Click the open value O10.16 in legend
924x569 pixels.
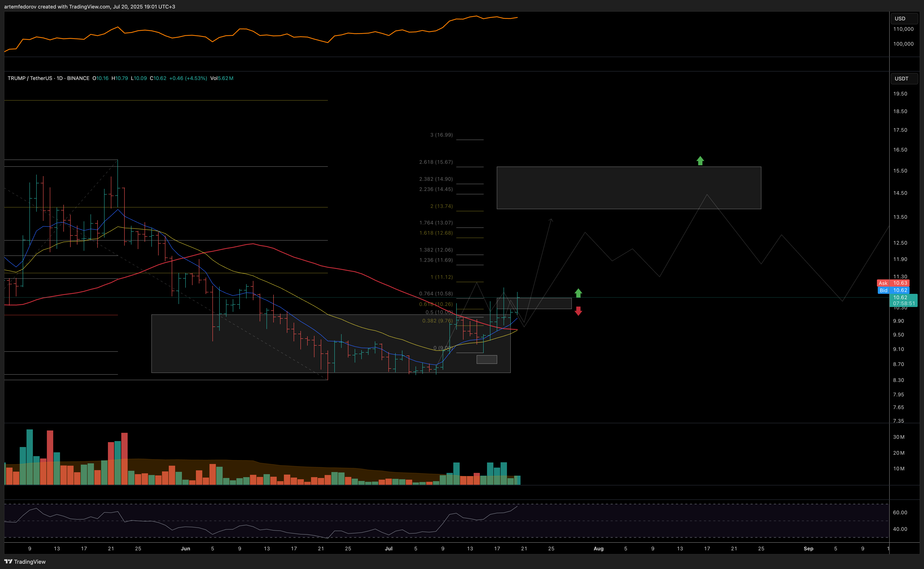(x=100, y=78)
